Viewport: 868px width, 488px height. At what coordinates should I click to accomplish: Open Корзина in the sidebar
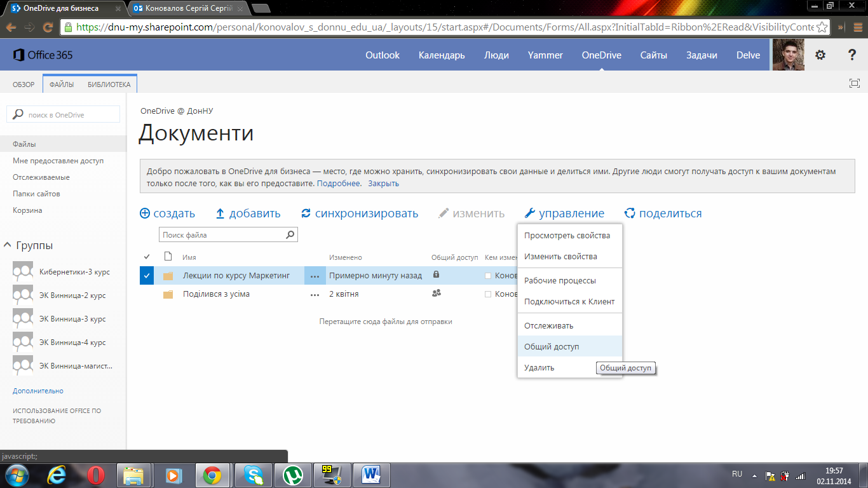[x=27, y=210]
